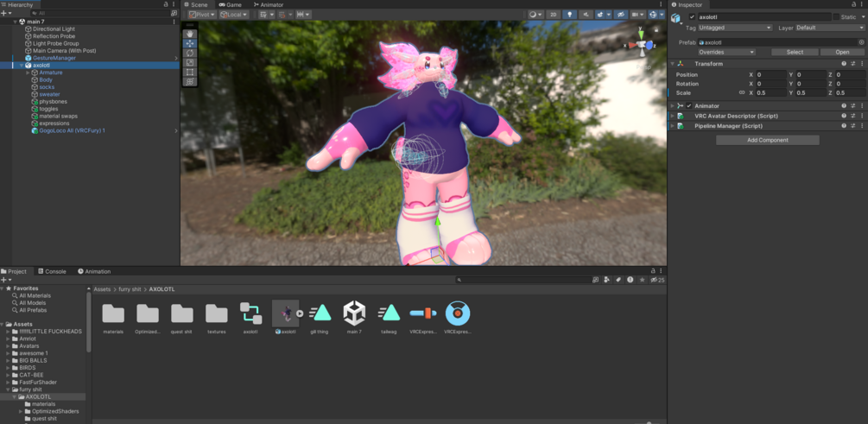This screenshot has height=424, width=868.
Task: Click the Project panel search field
Action: (x=523, y=280)
